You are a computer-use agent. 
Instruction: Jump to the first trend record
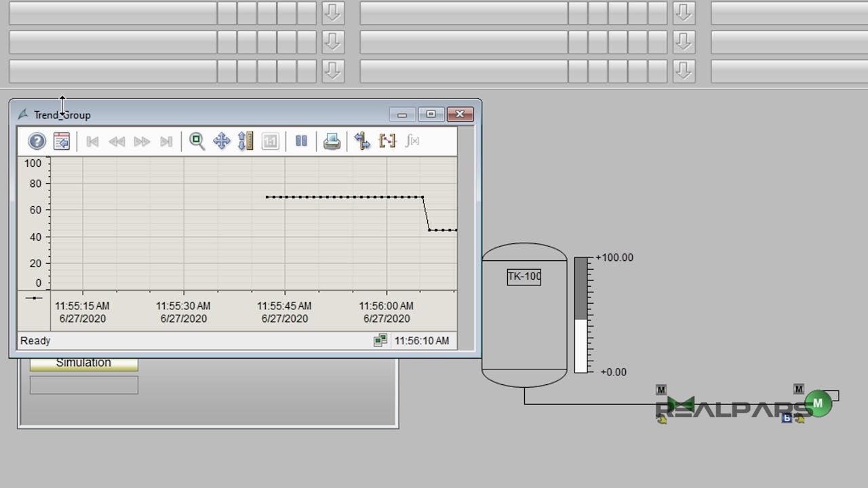[92, 141]
